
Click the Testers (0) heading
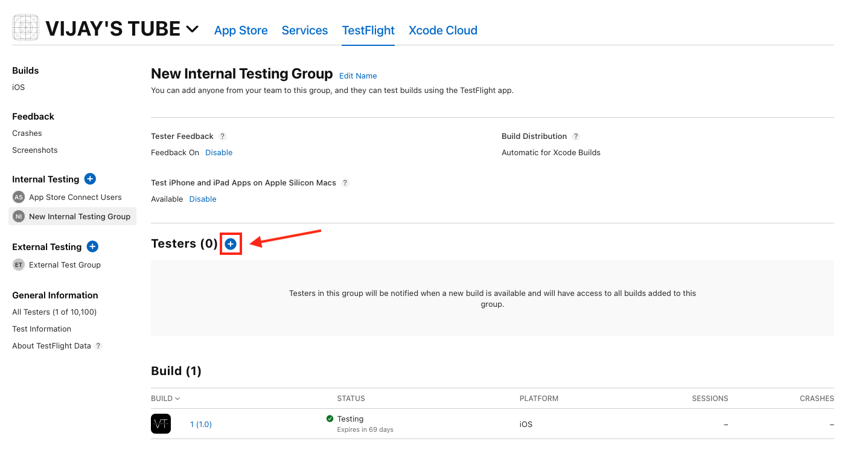tap(184, 243)
